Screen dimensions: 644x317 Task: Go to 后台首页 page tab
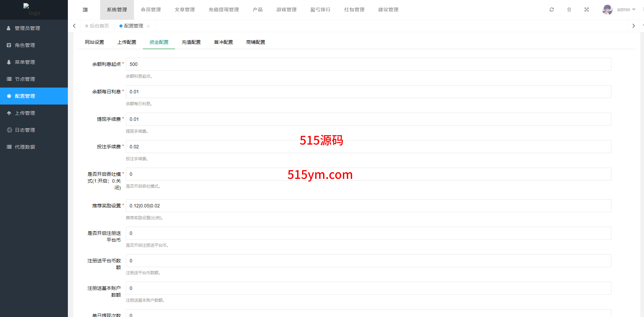pos(97,26)
